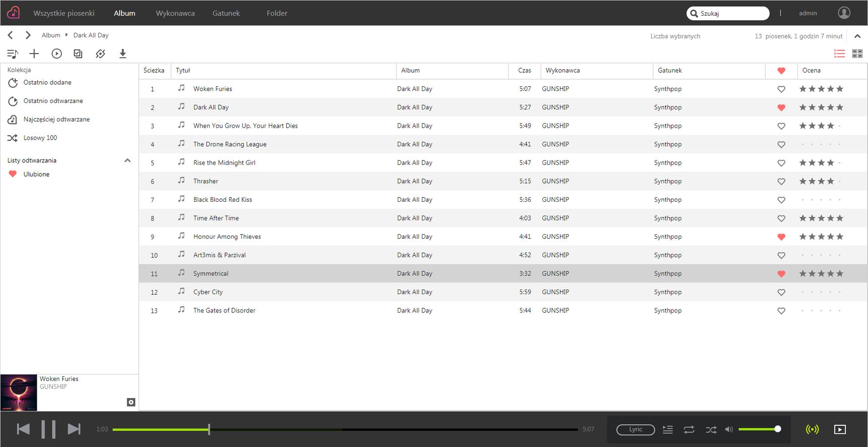Toggle shuffle mode

(711, 430)
